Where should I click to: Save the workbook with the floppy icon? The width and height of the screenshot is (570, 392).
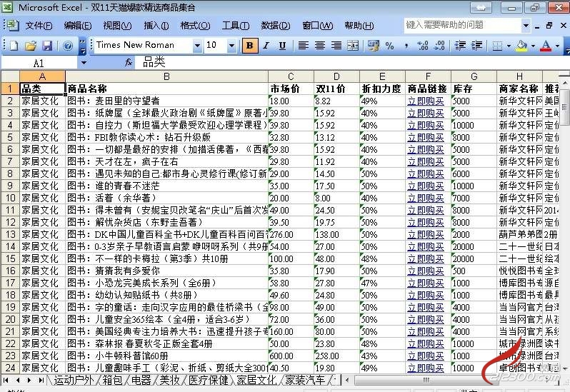tap(47, 46)
